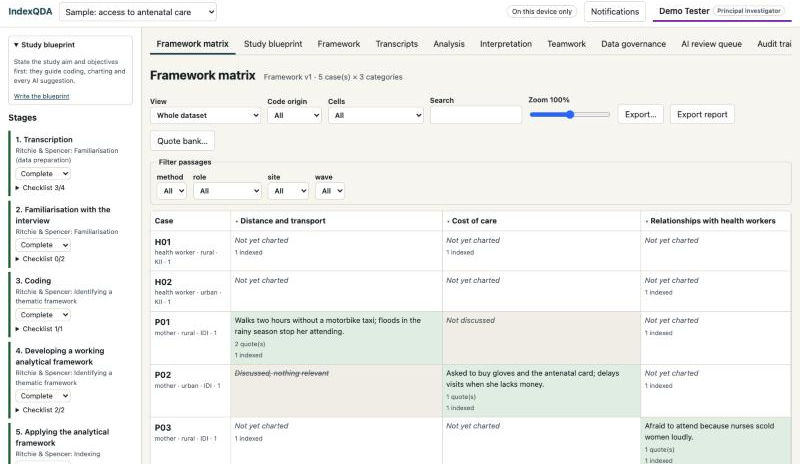The height and width of the screenshot is (464, 800).
Task: Change the Familiarisation stage status dropdown
Action: tap(43, 245)
